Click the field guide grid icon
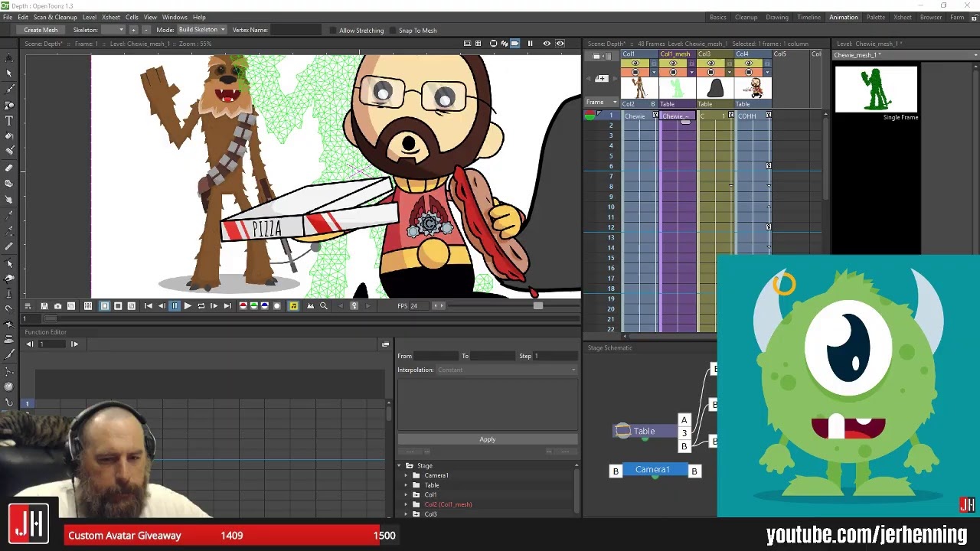The width and height of the screenshot is (980, 551). coord(479,44)
